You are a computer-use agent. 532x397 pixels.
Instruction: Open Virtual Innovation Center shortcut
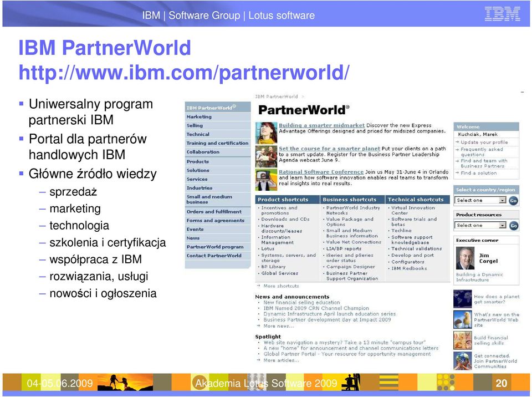point(413,210)
